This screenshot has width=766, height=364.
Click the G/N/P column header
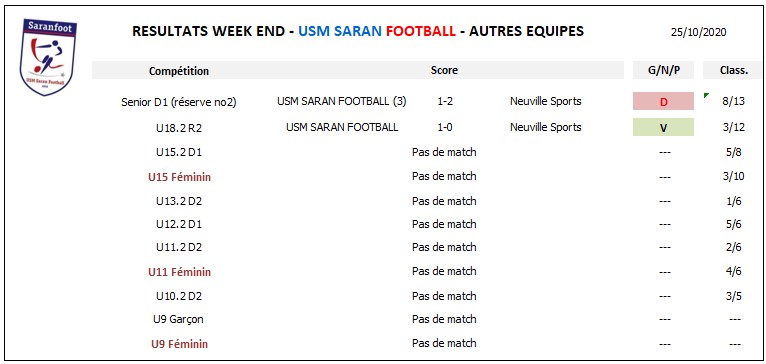tap(663, 70)
